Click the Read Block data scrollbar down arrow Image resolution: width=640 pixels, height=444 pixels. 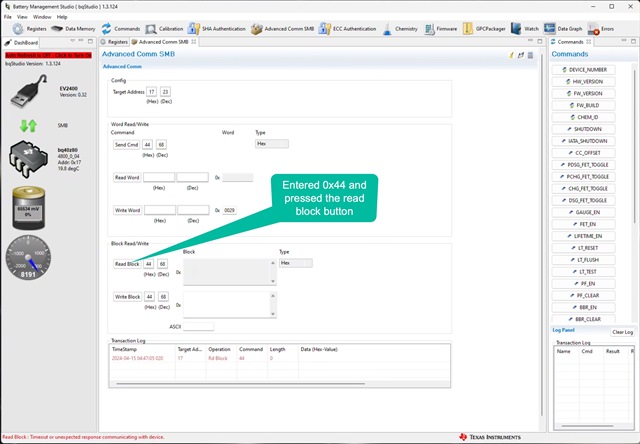point(273,281)
